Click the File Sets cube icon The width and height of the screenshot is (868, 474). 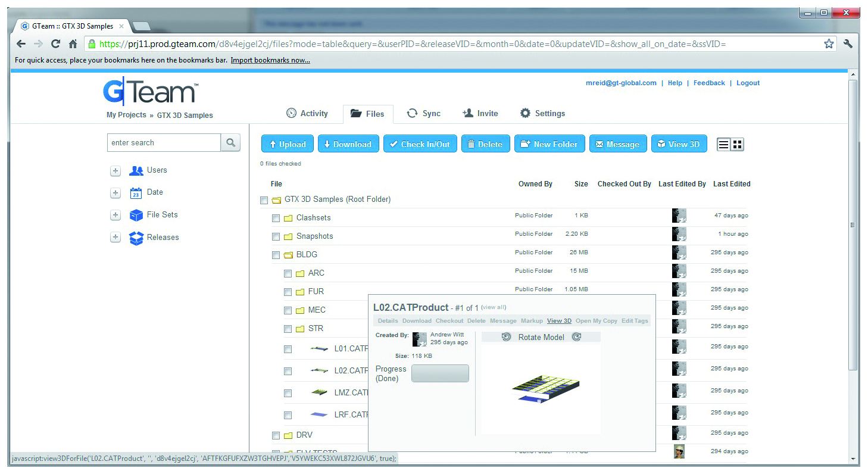click(x=136, y=215)
